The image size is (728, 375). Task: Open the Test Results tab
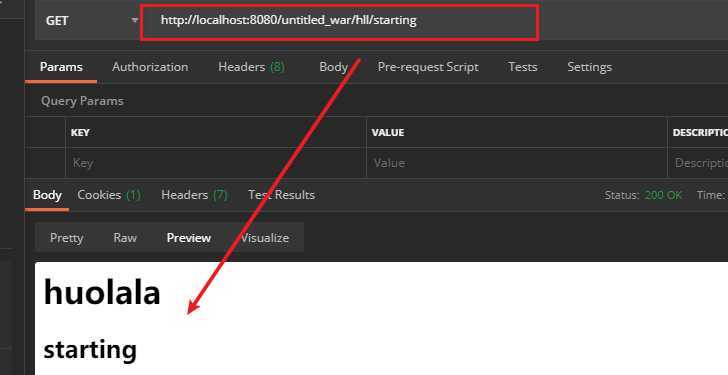coord(281,195)
